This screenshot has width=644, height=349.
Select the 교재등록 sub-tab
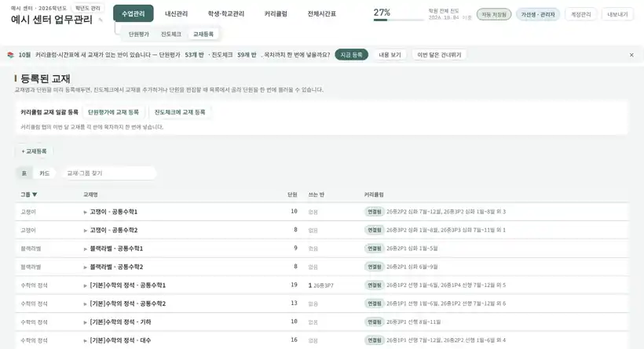pos(203,34)
